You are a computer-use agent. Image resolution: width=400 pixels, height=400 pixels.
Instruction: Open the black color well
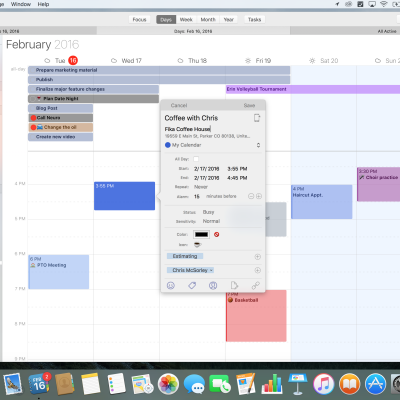[201, 235]
